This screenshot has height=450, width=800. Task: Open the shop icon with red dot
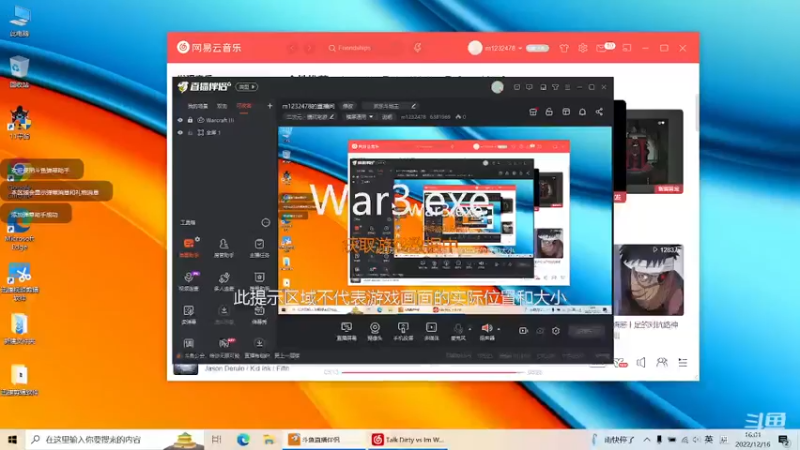click(533, 112)
